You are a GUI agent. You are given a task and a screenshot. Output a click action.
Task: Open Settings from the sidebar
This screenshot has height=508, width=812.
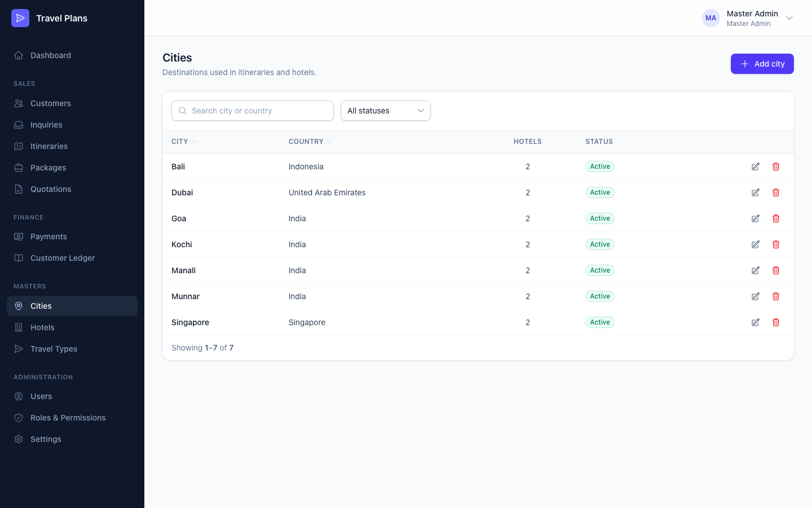tap(72, 439)
